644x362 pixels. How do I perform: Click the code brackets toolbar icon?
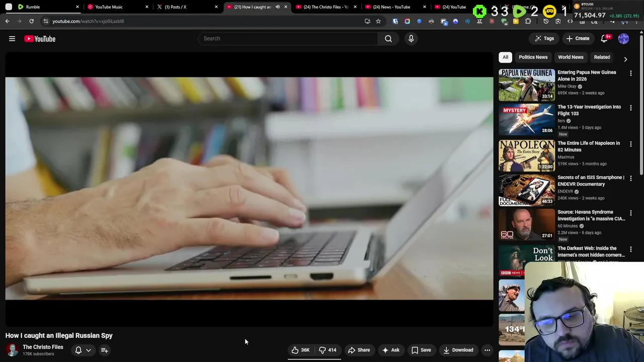[570, 21]
